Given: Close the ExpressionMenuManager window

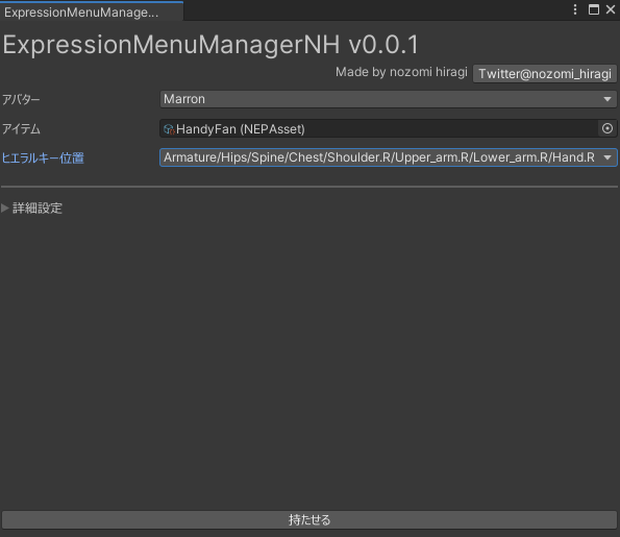Looking at the screenshot, I should tap(610, 9).
